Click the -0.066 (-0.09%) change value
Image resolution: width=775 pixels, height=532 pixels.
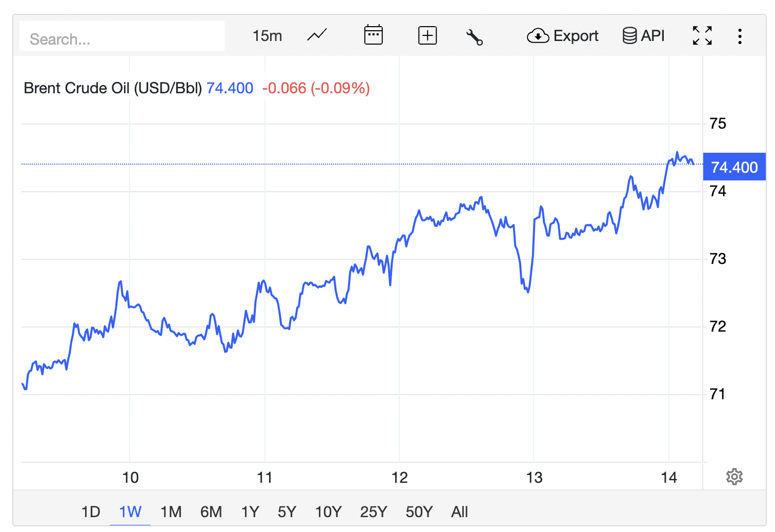(x=316, y=88)
